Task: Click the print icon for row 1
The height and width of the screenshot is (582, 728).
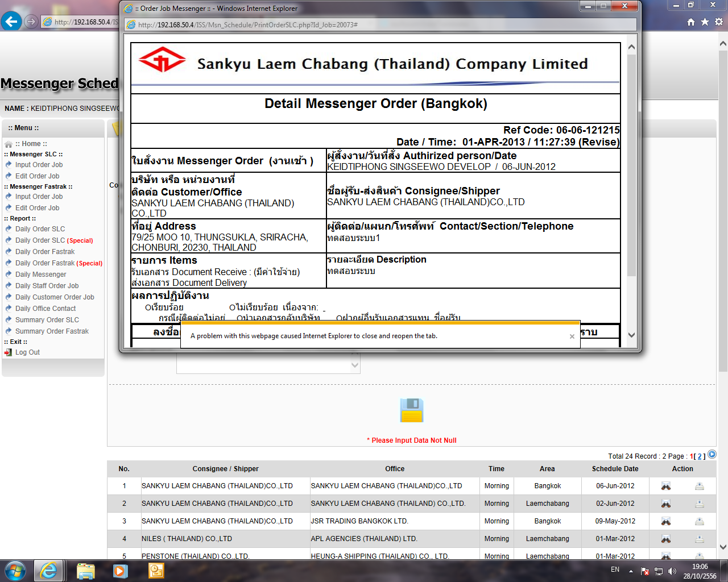Action: click(x=700, y=486)
